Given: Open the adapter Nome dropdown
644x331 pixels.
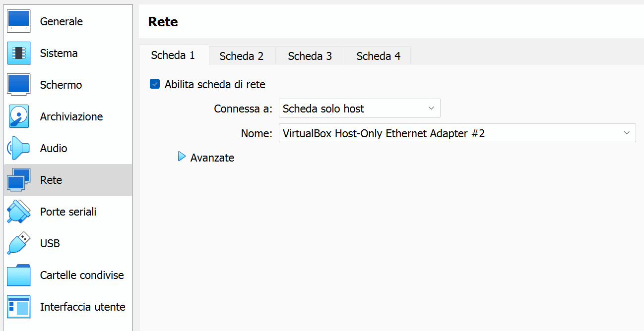Looking at the screenshot, I should 457,133.
